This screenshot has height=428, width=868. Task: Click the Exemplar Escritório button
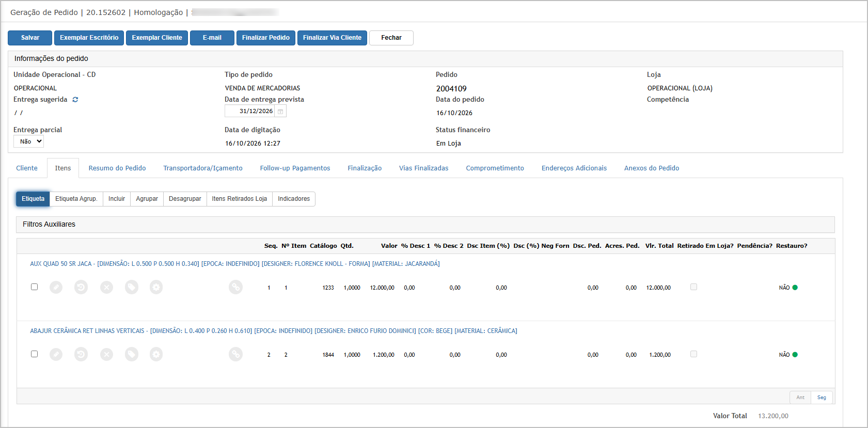click(89, 38)
